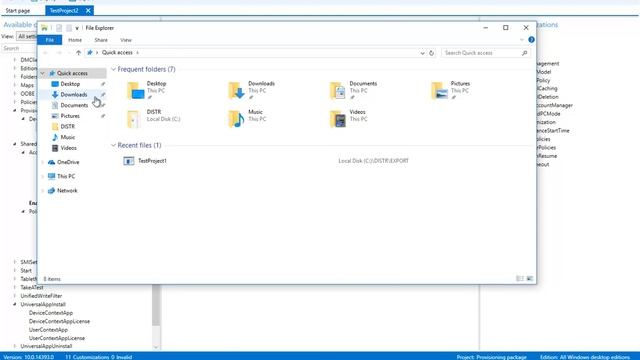Select DISTR in the navigation pane
Viewport: 640px width, 360px height.
67,127
